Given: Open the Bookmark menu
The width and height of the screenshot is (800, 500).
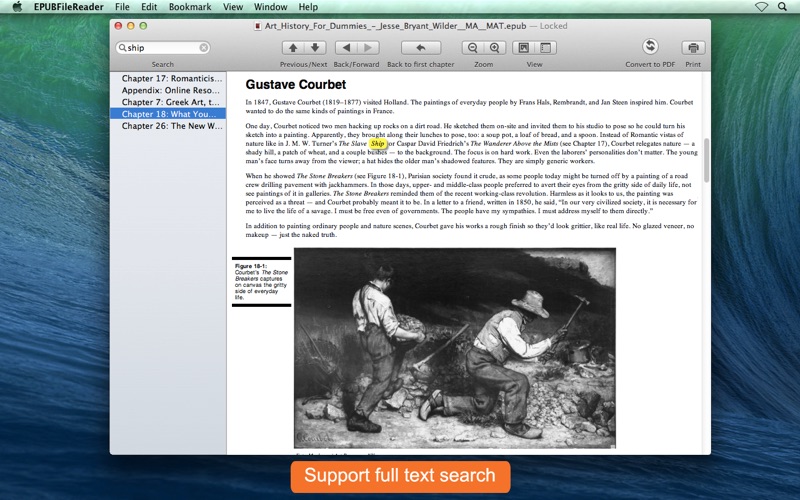Looking at the screenshot, I should [x=190, y=7].
